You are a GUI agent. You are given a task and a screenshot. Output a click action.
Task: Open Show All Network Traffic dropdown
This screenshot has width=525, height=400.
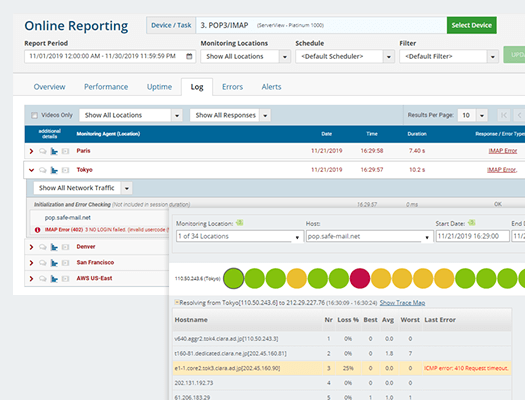pyautogui.click(x=83, y=188)
